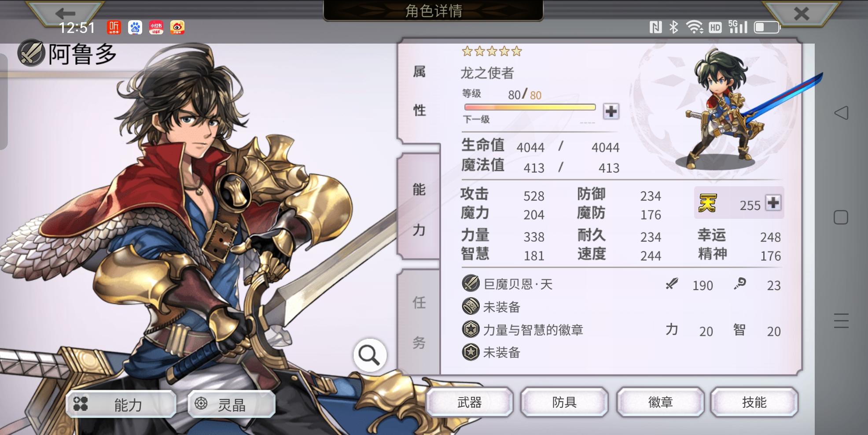This screenshot has height=435, width=868.
Task: Click the plus icon next to 天 255
Action: pyautogui.click(x=773, y=203)
